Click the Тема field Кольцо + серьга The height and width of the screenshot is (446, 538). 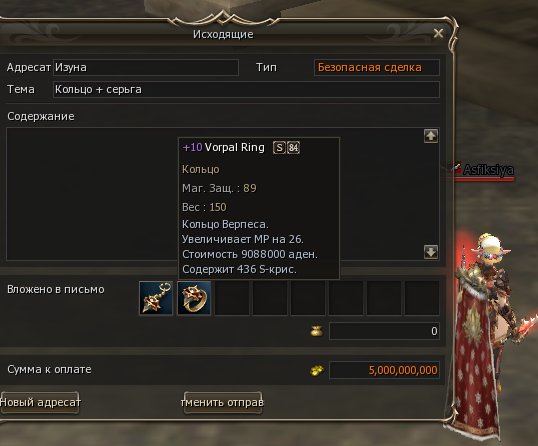(246, 90)
